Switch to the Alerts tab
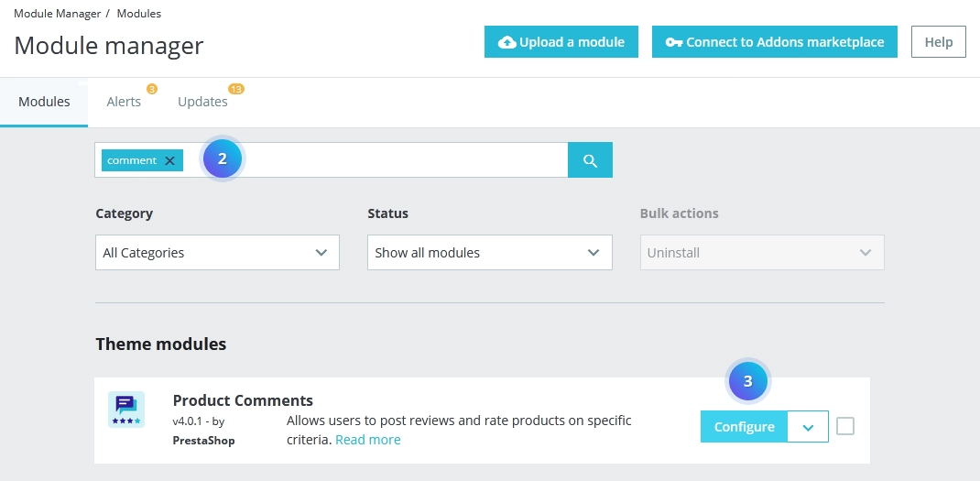Screen dimensions: 980x481 point(124,102)
